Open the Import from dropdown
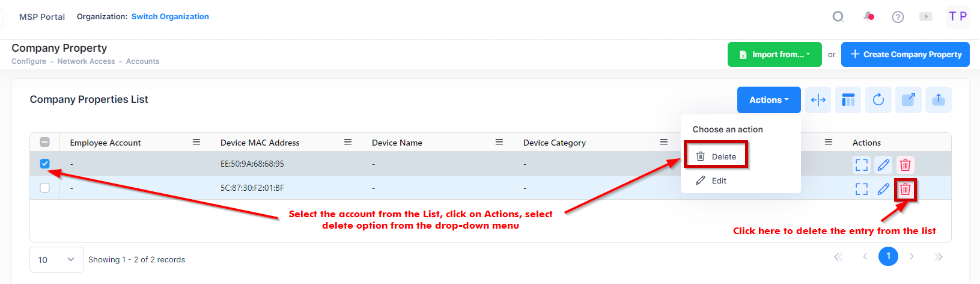The height and width of the screenshot is (284, 980). 775,54
